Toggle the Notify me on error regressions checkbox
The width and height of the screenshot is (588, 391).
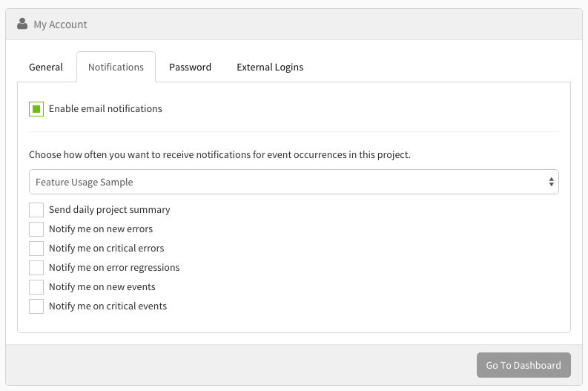point(36,268)
